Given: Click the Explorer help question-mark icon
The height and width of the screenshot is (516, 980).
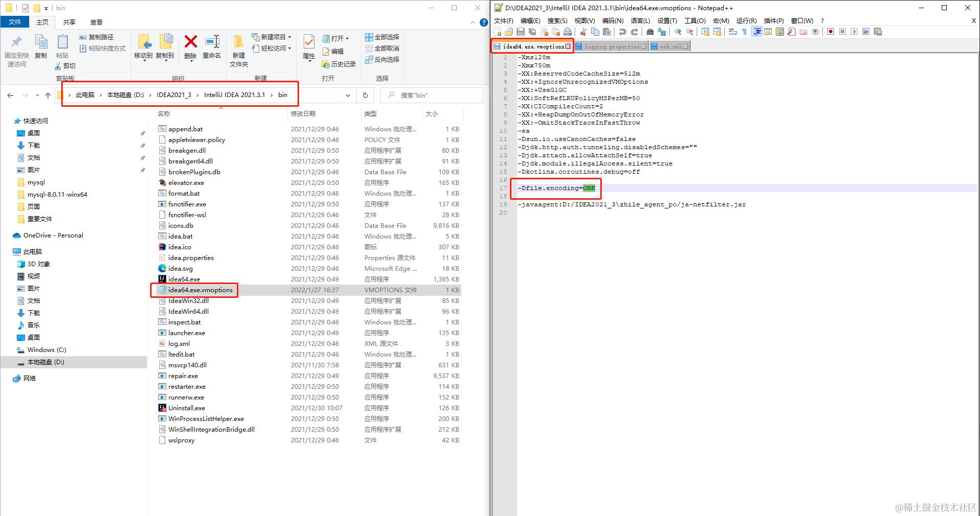Looking at the screenshot, I should click(x=484, y=22).
